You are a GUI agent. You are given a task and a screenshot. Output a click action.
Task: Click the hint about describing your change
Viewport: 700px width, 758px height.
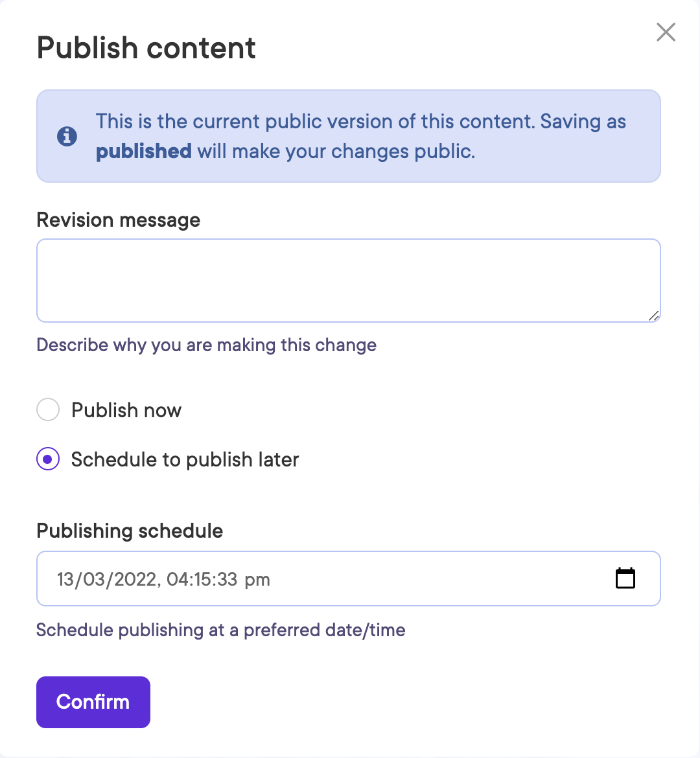(206, 345)
